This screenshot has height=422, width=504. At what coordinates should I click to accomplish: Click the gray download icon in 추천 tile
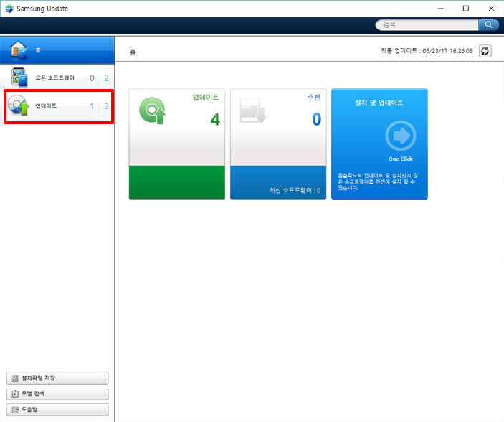coord(253,111)
